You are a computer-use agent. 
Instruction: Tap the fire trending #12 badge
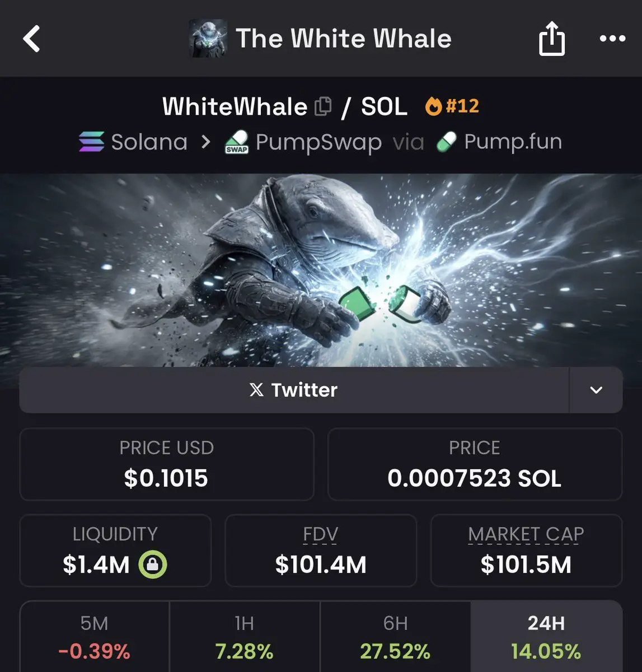tap(452, 106)
